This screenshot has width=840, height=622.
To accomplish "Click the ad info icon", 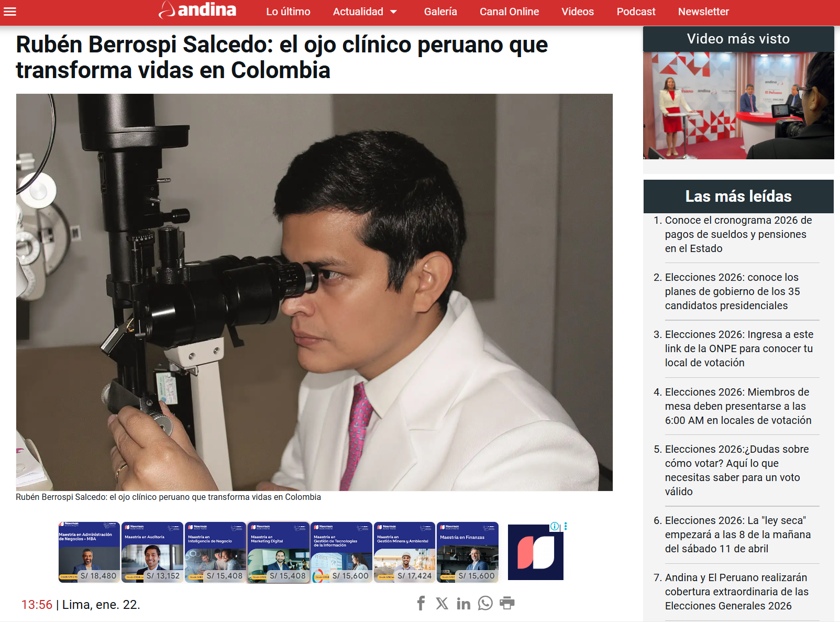I will click(554, 526).
